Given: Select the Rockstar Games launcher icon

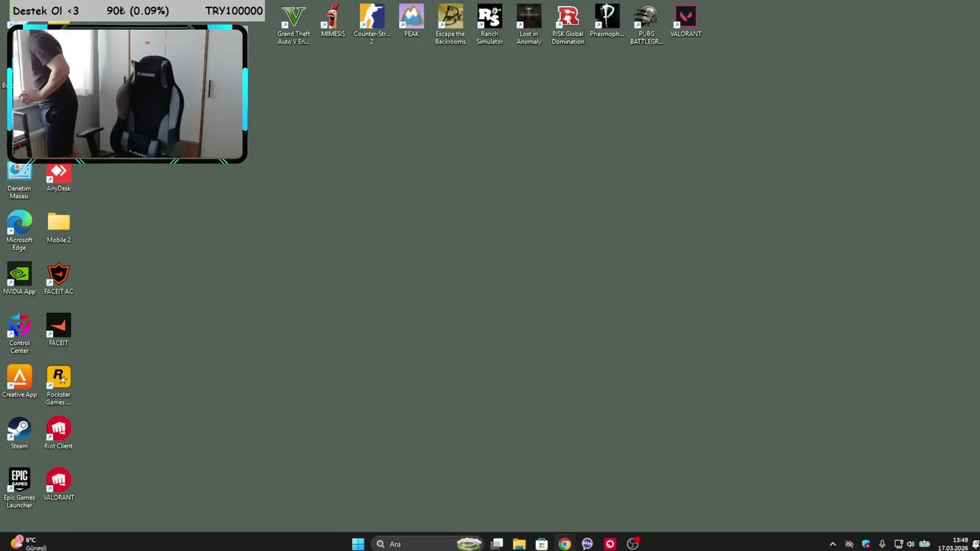Looking at the screenshot, I should coord(58,386).
